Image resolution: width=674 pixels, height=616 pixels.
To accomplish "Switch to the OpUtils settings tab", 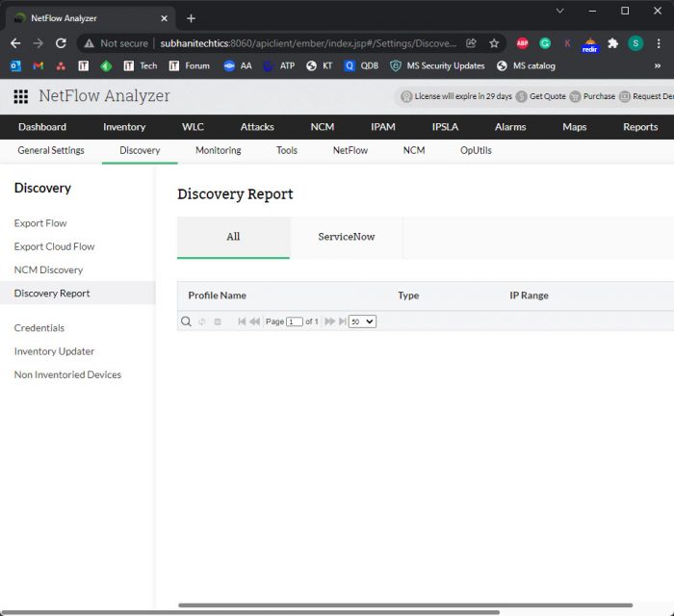I will pyautogui.click(x=476, y=150).
